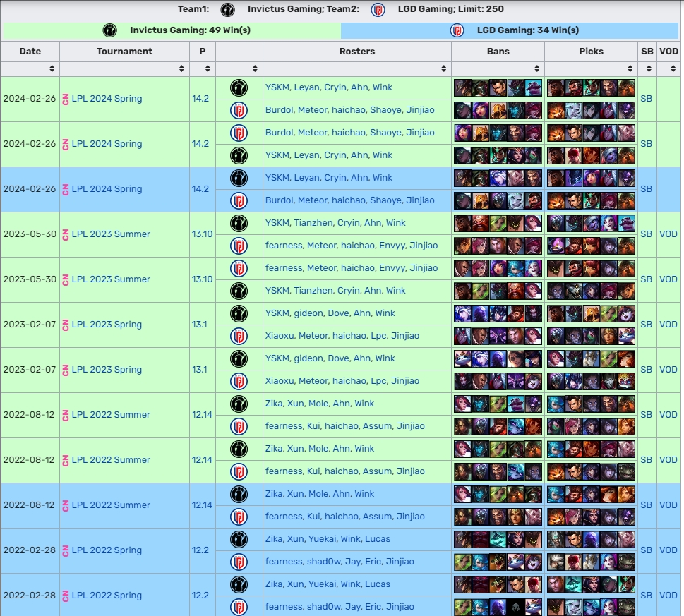684x616 pixels.
Task: Open SB scoreboard link in the topmost row
Action: click(646, 99)
